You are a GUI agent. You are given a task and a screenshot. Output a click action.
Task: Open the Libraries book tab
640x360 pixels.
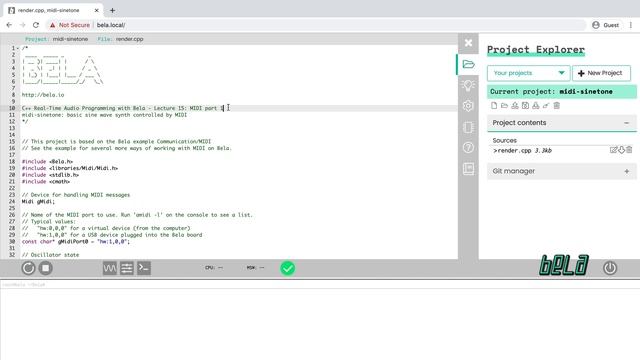[468, 169]
